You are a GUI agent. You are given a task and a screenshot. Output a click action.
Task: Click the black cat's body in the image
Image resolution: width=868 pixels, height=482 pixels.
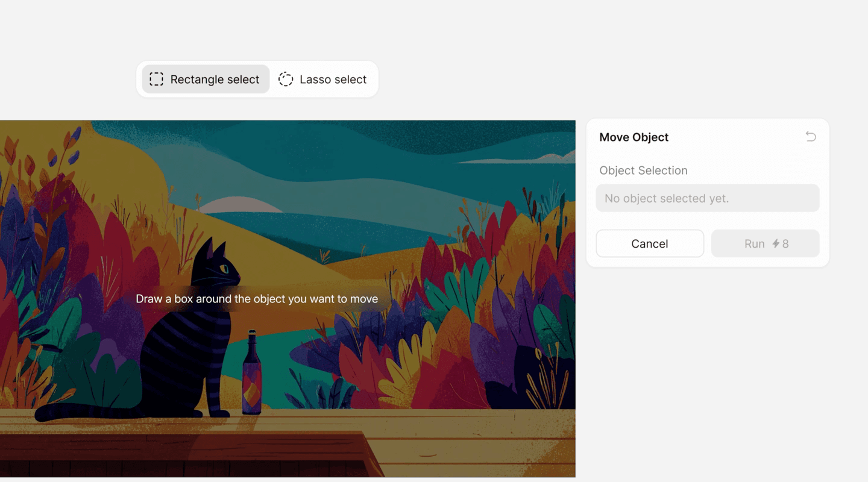pos(181,361)
